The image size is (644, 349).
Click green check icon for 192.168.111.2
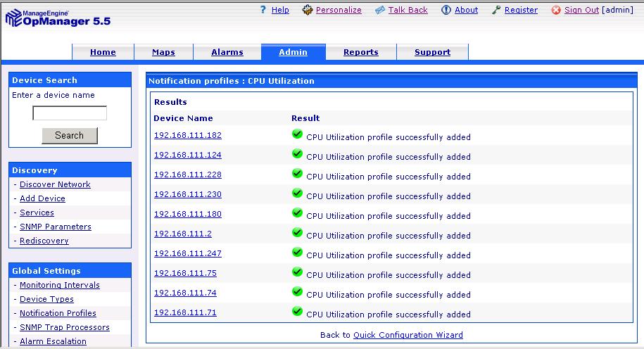[x=297, y=232]
